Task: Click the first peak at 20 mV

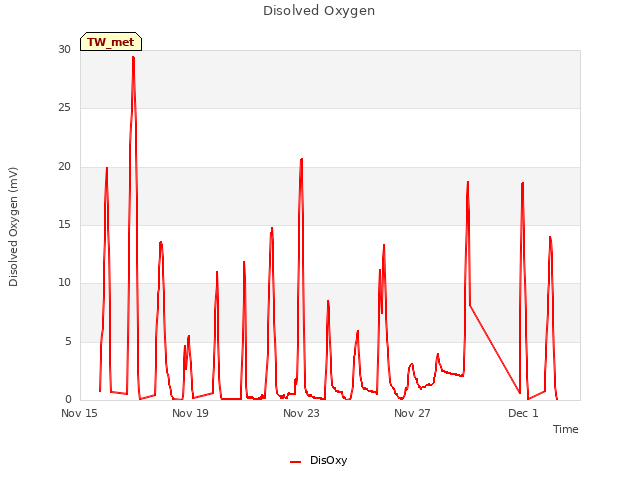Action: coord(107,168)
